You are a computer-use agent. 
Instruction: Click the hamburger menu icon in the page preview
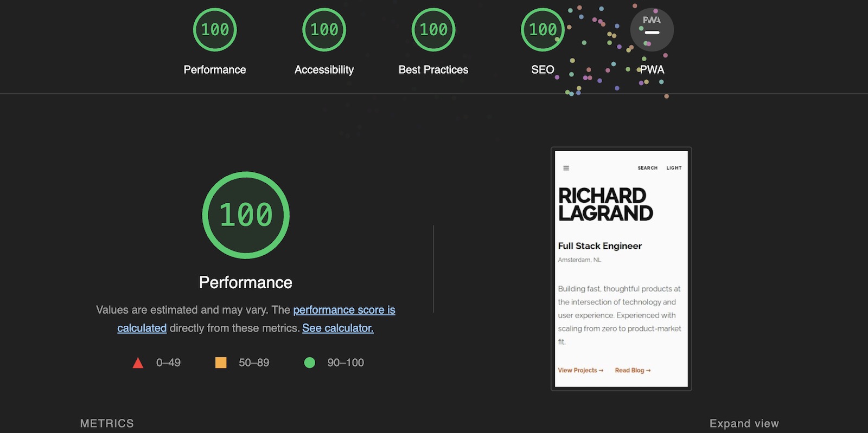[x=566, y=168]
